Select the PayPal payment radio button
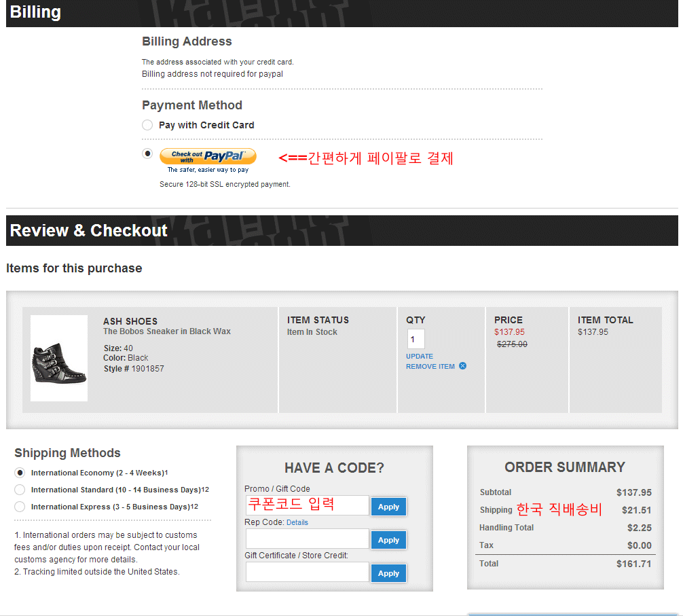The height and width of the screenshot is (616, 683). point(147,153)
